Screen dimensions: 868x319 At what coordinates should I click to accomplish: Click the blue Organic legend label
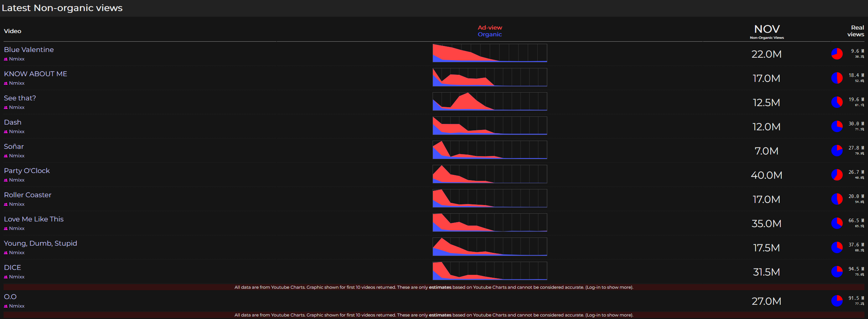click(x=490, y=34)
